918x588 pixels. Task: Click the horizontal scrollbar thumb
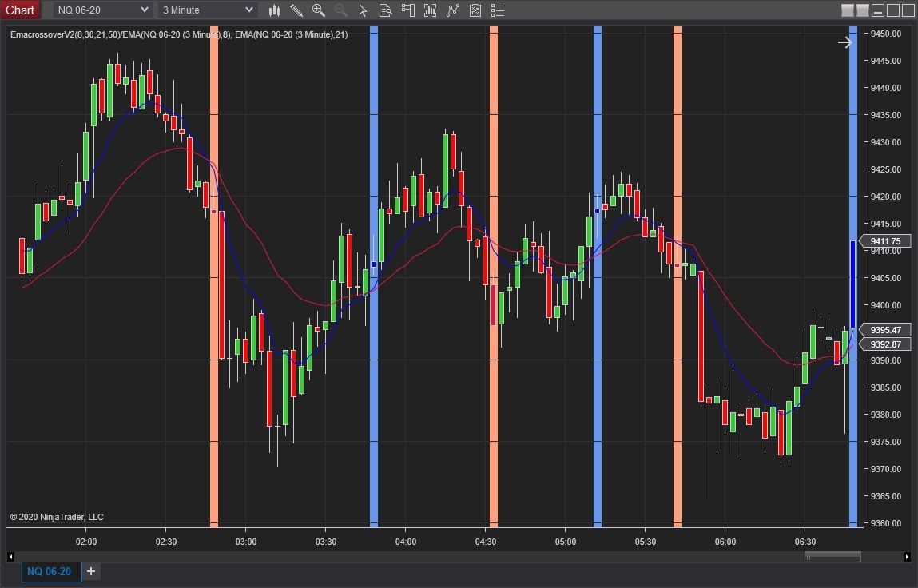click(833, 556)
